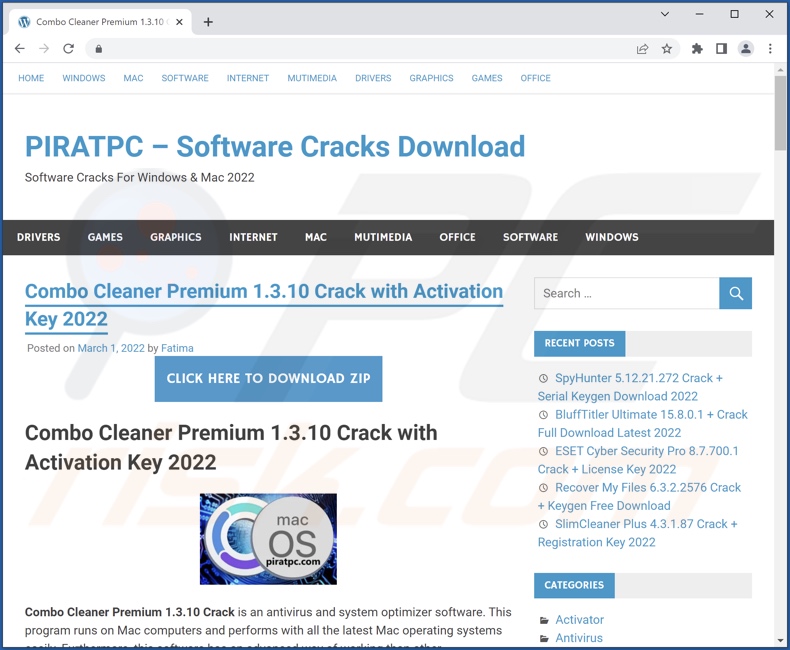Click the CLICK HERE TO DOWNLOAD ZIP button
This screenshot has height=650, width=790.
(269, 379)
